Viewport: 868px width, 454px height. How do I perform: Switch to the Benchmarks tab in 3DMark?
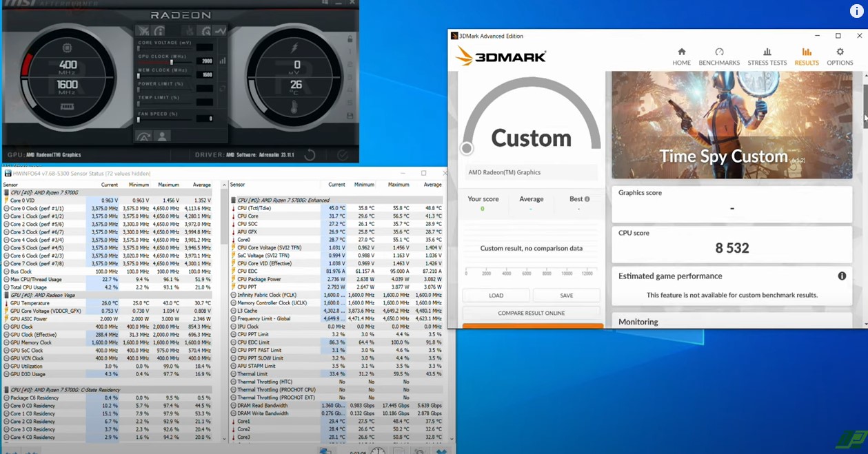coord(719,56)
